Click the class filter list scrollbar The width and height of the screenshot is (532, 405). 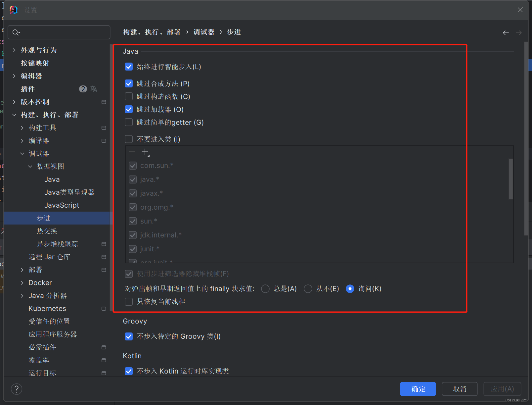click(511, 179)
